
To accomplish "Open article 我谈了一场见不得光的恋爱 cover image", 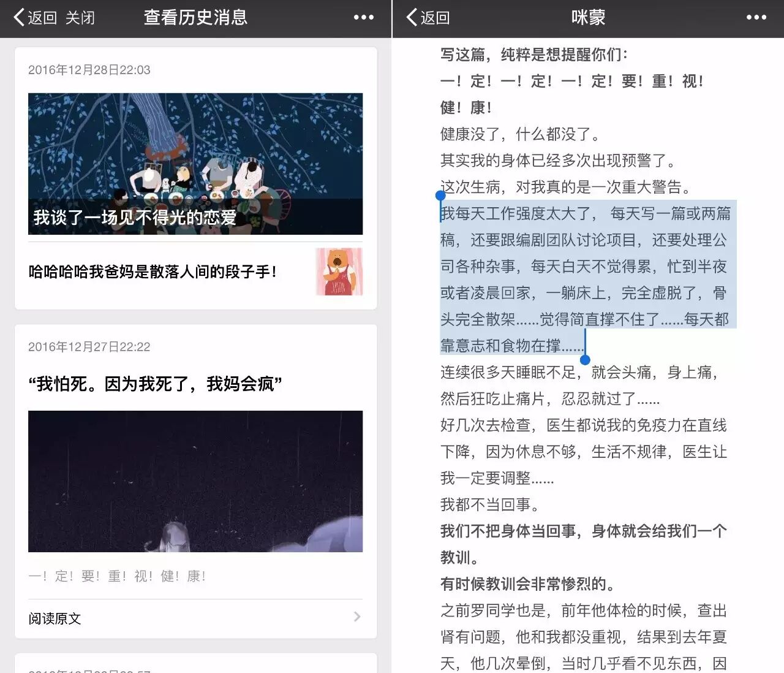I will [195, 163].
